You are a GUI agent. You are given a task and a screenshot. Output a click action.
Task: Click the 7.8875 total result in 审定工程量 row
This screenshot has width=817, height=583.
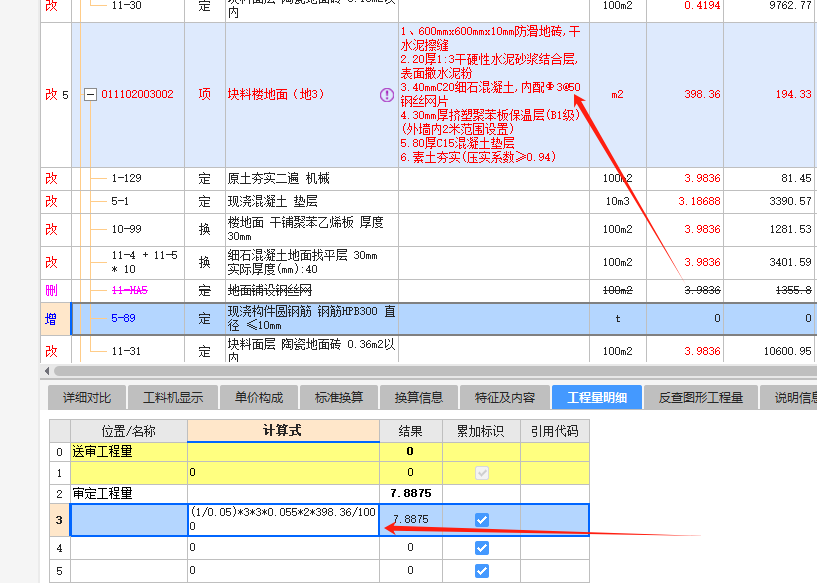[x=411, y=493]
